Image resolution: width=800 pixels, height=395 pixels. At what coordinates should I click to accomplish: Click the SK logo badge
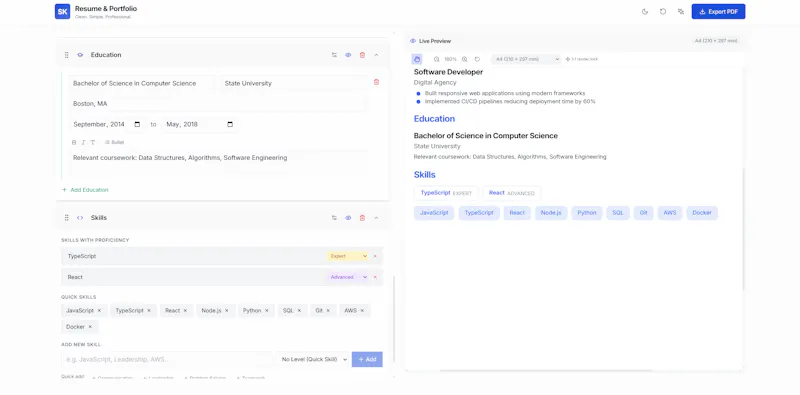click(62, 11)
